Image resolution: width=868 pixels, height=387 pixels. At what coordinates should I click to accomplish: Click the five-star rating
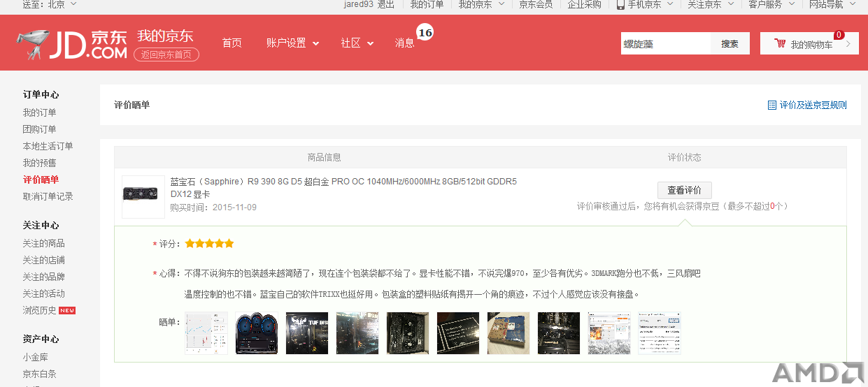[209, 244]
